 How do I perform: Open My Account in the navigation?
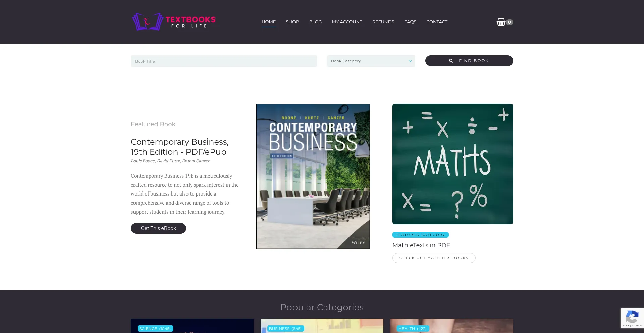(x=347, y=22)
